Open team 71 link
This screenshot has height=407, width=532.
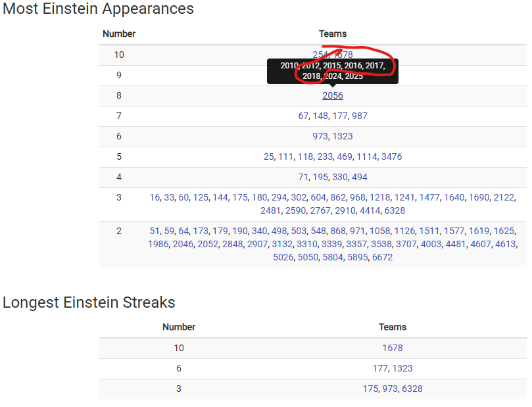[303, 177]
